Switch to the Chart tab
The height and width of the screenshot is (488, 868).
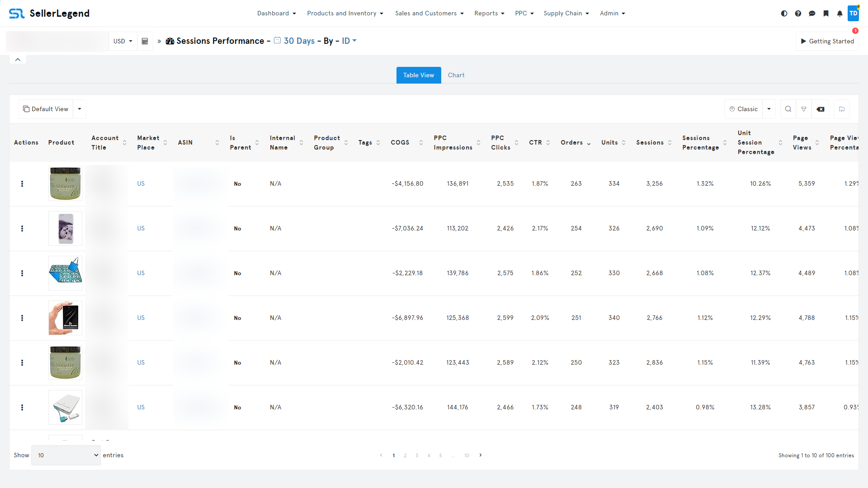click(x=456, y=75)
